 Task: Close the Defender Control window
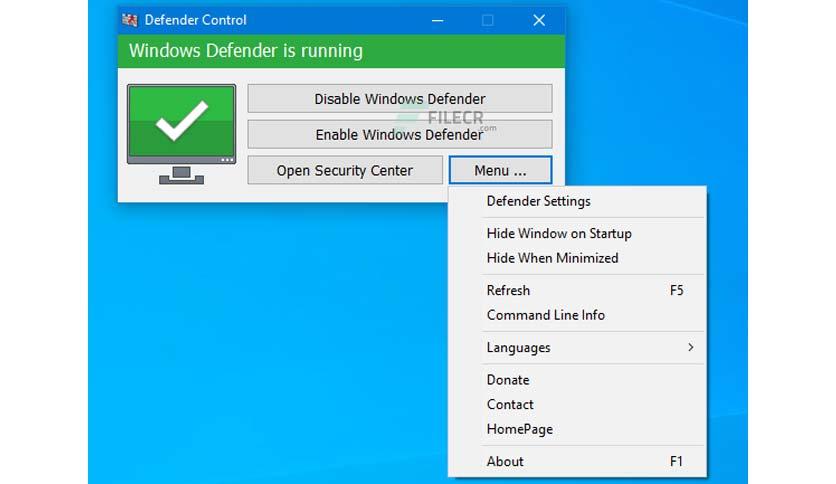(539, 20)
